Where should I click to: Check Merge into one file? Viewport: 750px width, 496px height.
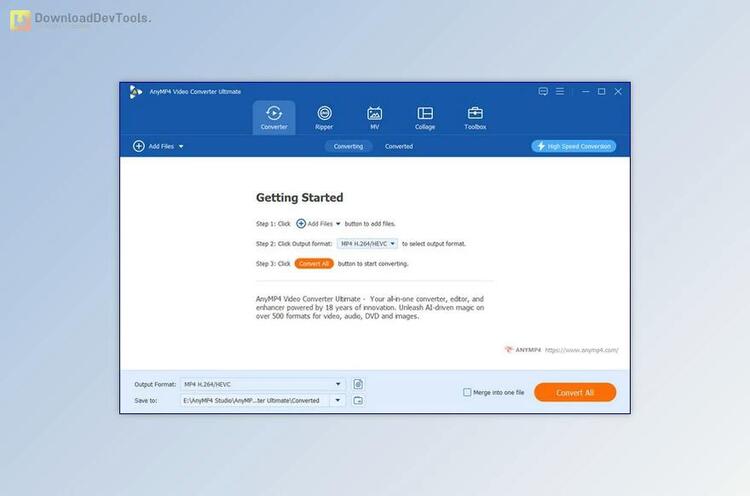[467, 392]
